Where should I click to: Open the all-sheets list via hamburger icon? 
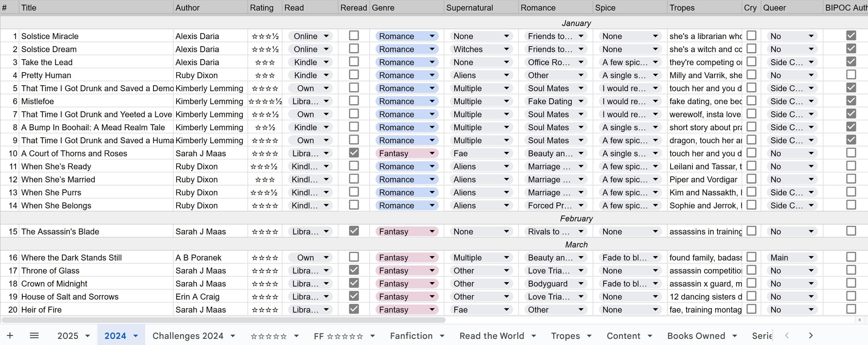pos(34,335)
